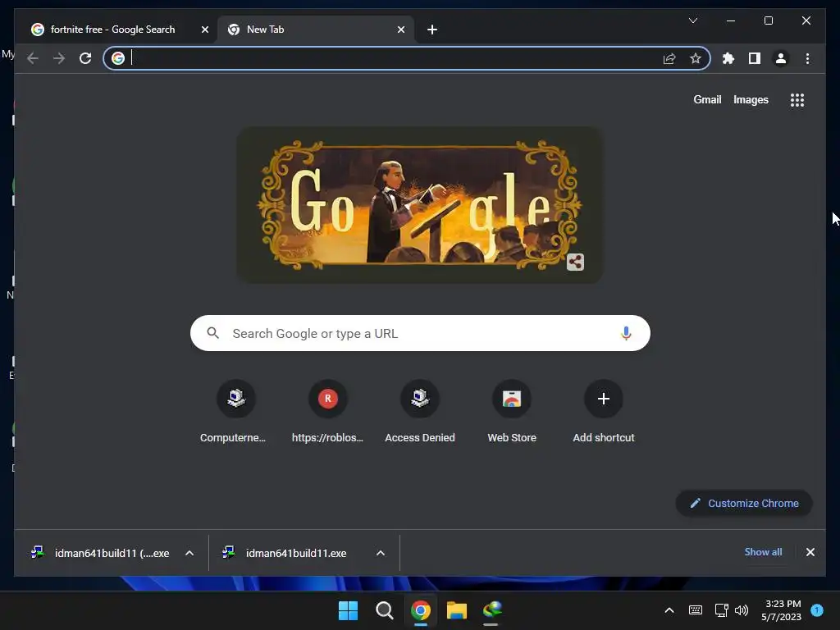Screen dimensions: 840x630
Task: Start voice search with the microphone icon
Action: (626, 333)
